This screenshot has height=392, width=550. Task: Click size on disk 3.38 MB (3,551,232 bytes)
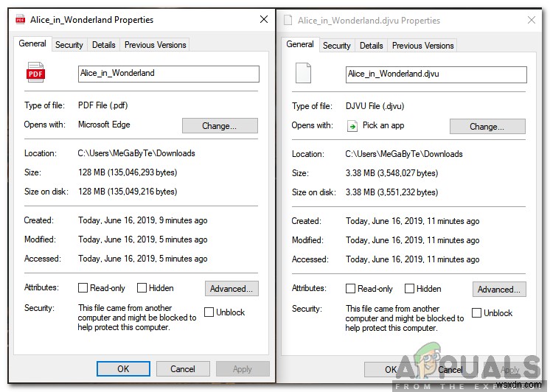[391, 192]
